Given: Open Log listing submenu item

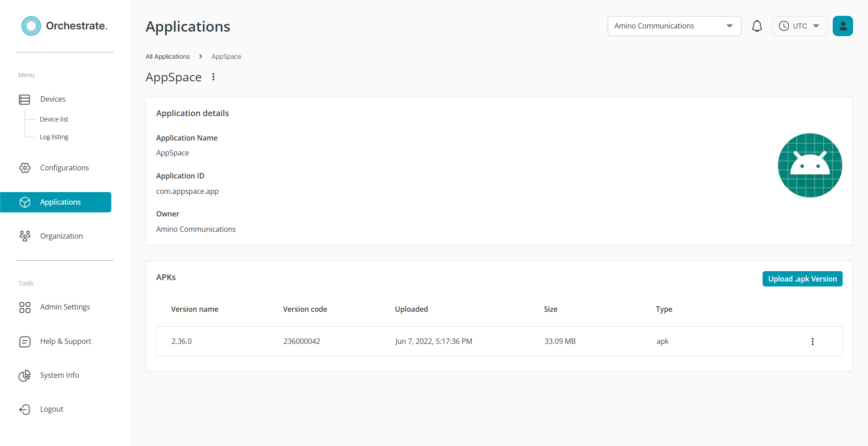Looking at the screenshot, I should pos(54,137).
